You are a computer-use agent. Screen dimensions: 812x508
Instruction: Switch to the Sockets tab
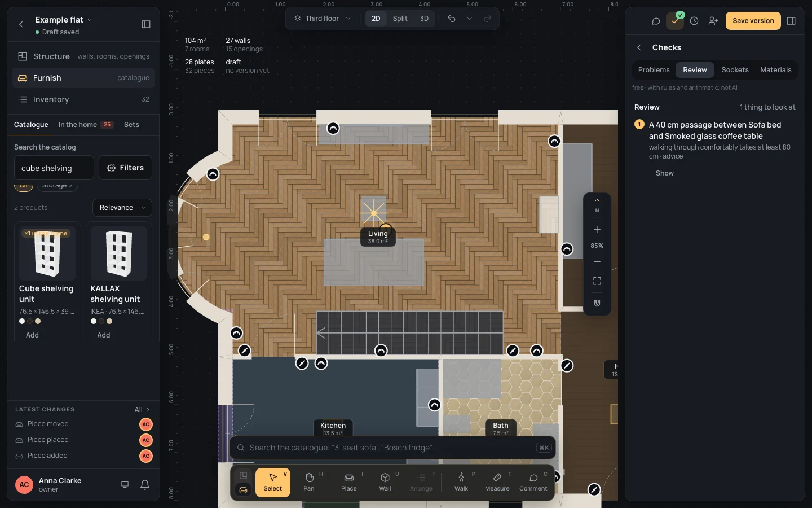pyautogui.click(x=735, y=70)
